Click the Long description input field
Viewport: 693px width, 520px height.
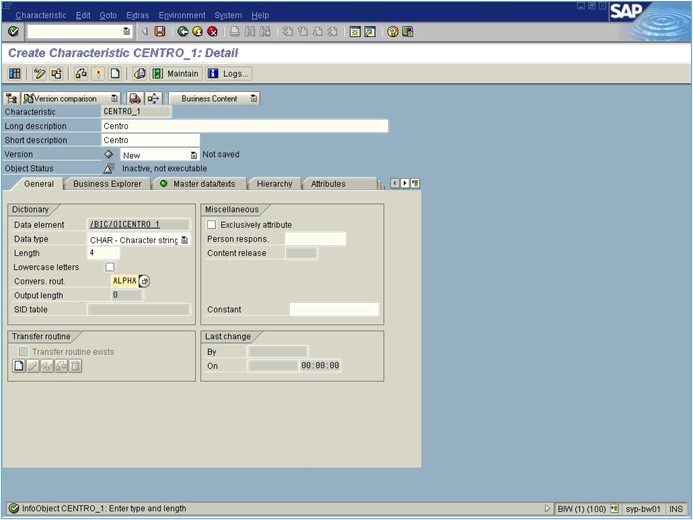pyautogui.click(x=244, y=126)
